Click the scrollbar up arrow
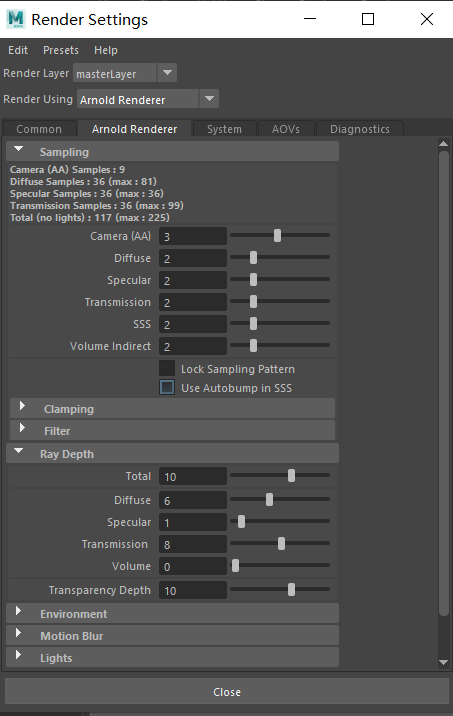453x716 pixels. pyautogui.click(x=443, y=144)
